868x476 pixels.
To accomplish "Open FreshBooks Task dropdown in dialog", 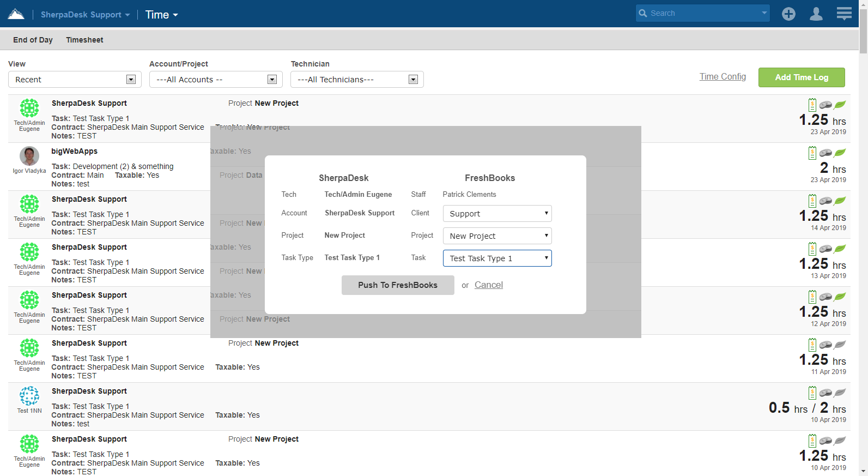I will pos(497,258).
